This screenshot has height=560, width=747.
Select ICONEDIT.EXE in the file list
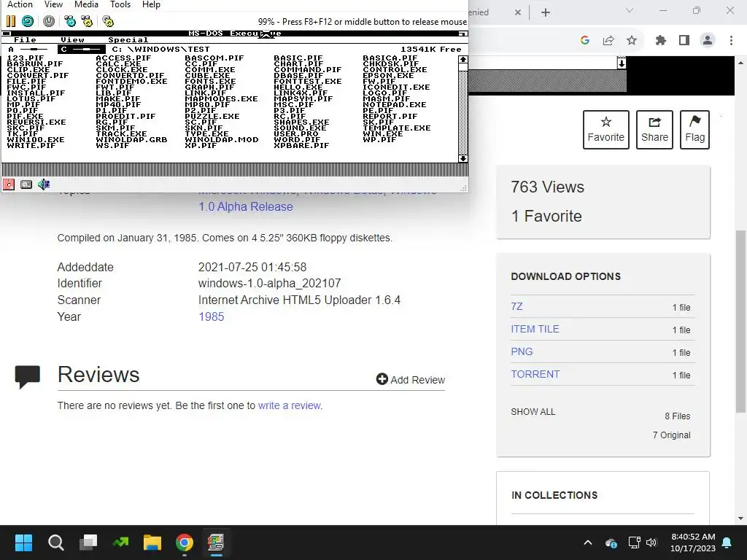[396, 87]
